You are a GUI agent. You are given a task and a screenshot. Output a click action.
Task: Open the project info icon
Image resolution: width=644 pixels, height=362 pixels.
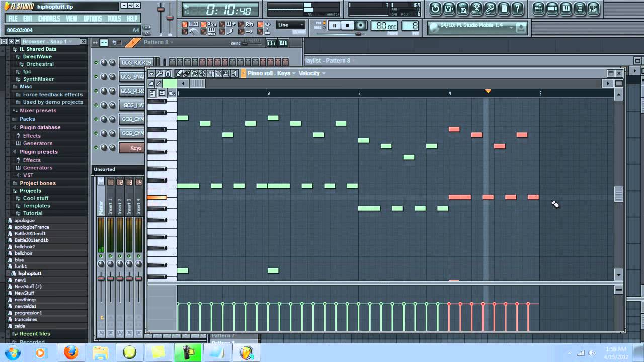503,8
